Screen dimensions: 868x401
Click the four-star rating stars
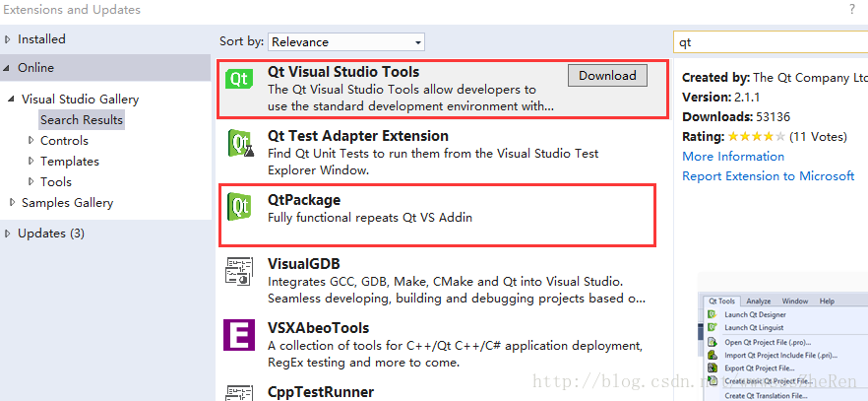click(x=756, y=137)
